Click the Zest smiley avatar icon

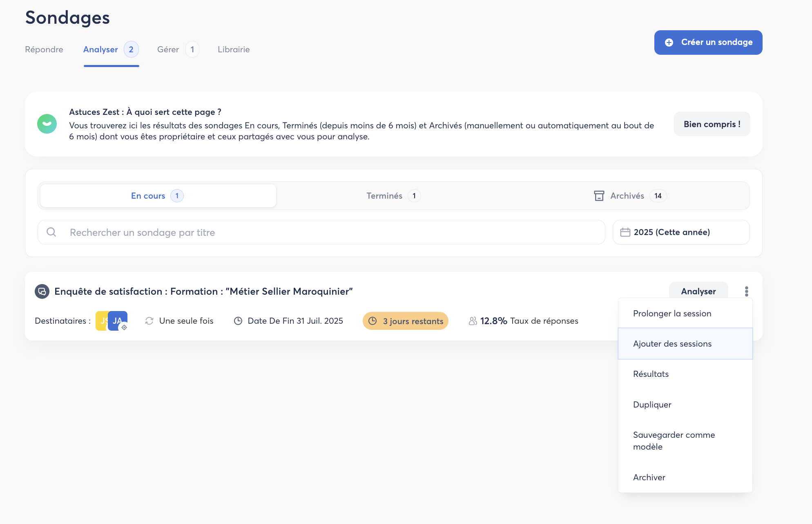47,124
